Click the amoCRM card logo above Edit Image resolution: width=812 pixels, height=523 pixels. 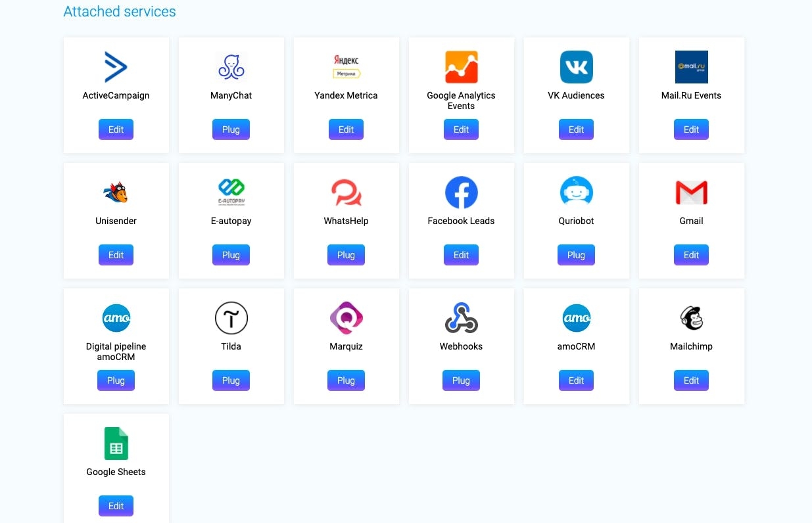[576, 318]
